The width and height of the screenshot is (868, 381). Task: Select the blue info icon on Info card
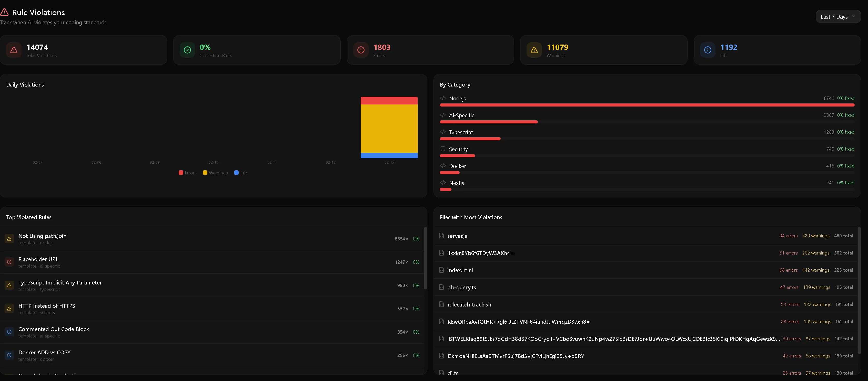[x=708, y=50]
